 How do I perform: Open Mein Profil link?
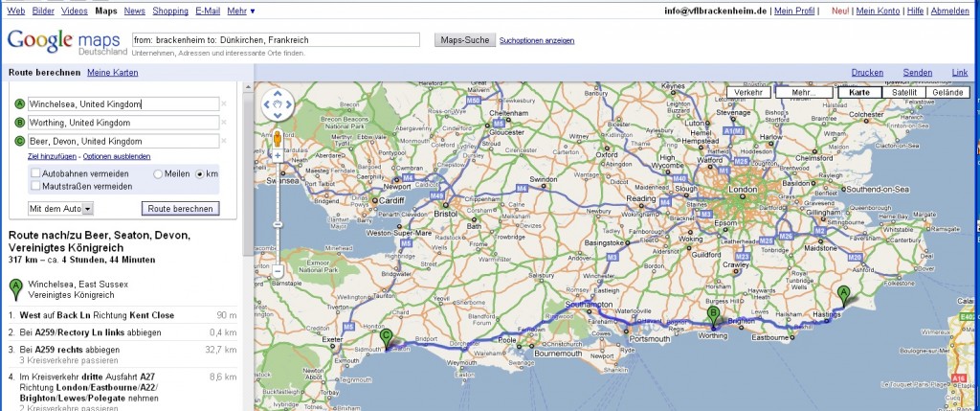tap(794, 11)
